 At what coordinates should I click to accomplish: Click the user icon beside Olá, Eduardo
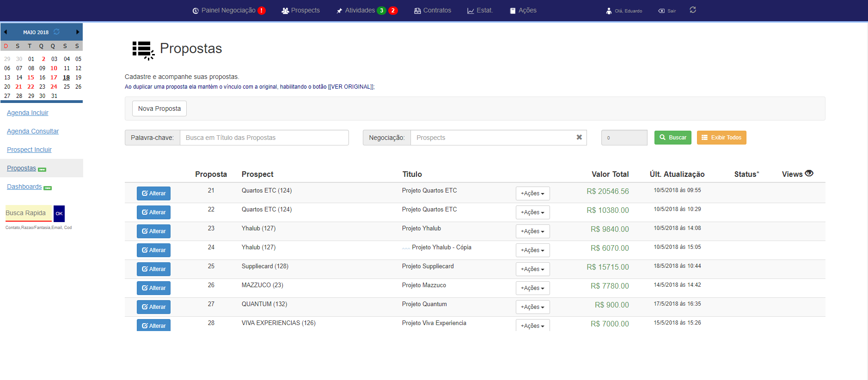click(x=609, y=11)
